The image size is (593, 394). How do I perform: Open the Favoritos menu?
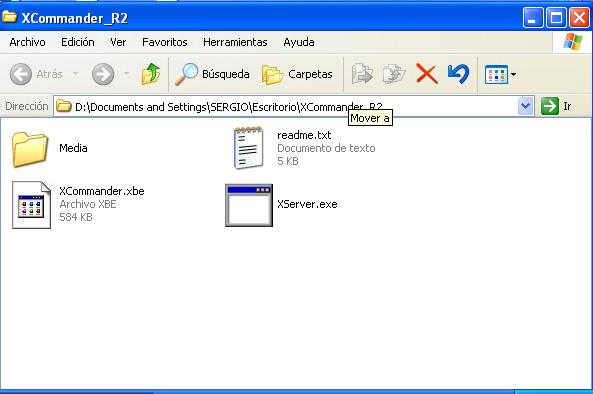[165, 42]
